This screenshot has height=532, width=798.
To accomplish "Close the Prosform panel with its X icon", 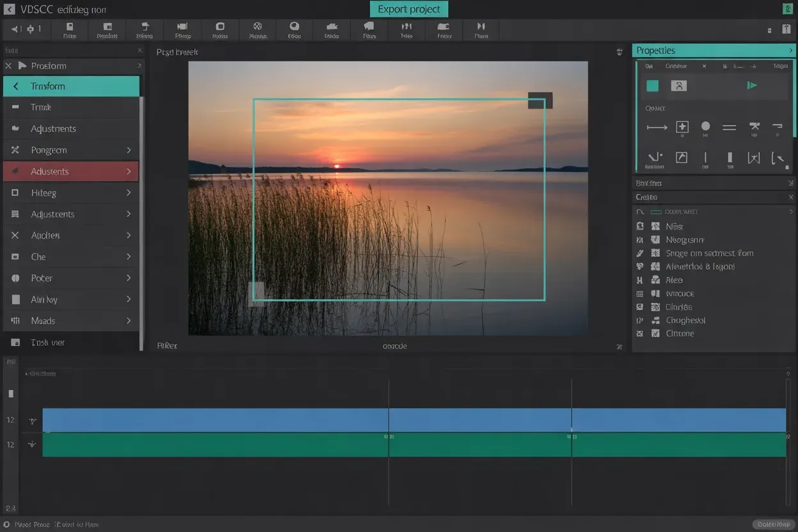I will 8,66.
